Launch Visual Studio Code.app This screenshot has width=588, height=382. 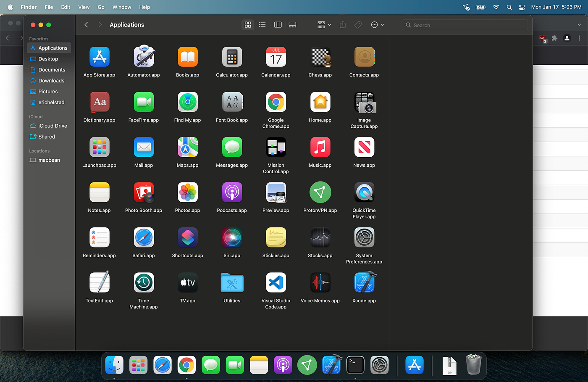point(276,282)
